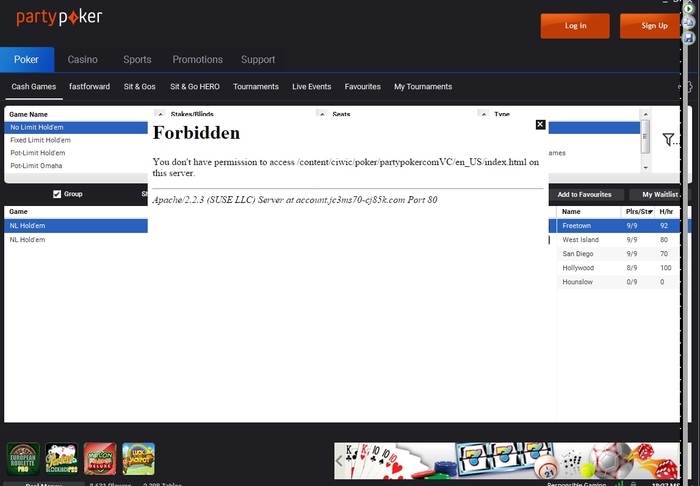Close the Forbidden error overlay

540,125
